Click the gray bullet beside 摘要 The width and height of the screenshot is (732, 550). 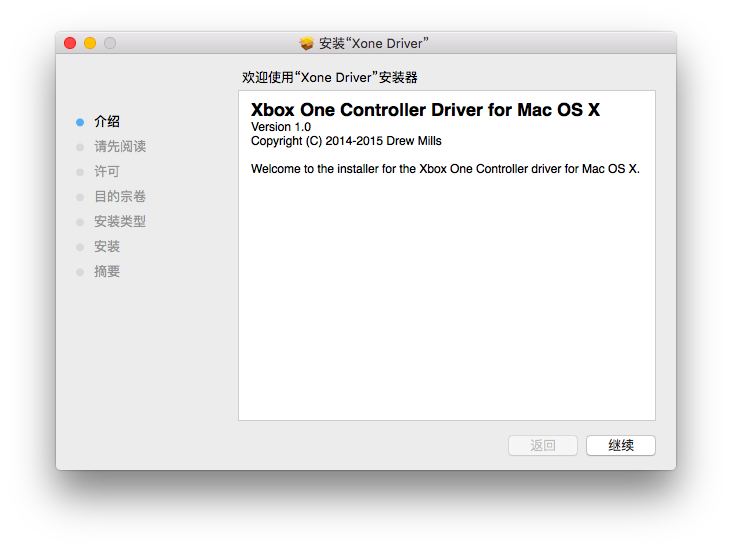point(80,272)
